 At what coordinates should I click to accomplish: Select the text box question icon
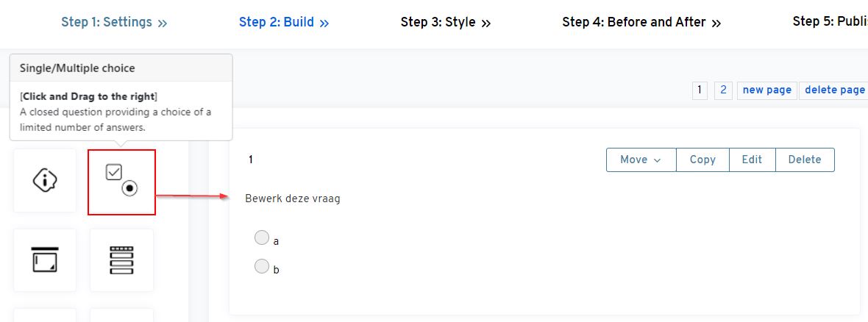coord(45,260)
